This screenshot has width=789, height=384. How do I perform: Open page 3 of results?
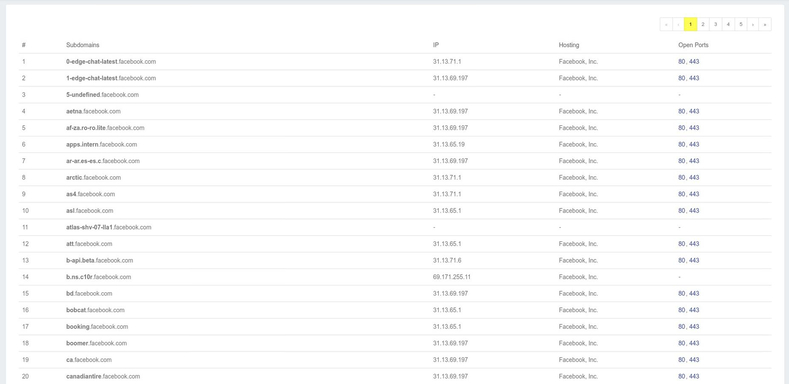(x=716, y=24)
